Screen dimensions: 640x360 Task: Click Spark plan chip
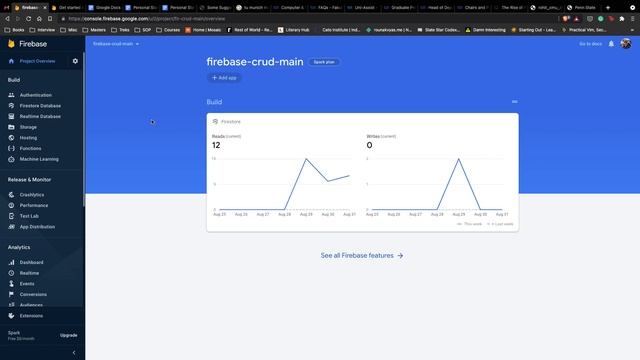tap(324, 62)
